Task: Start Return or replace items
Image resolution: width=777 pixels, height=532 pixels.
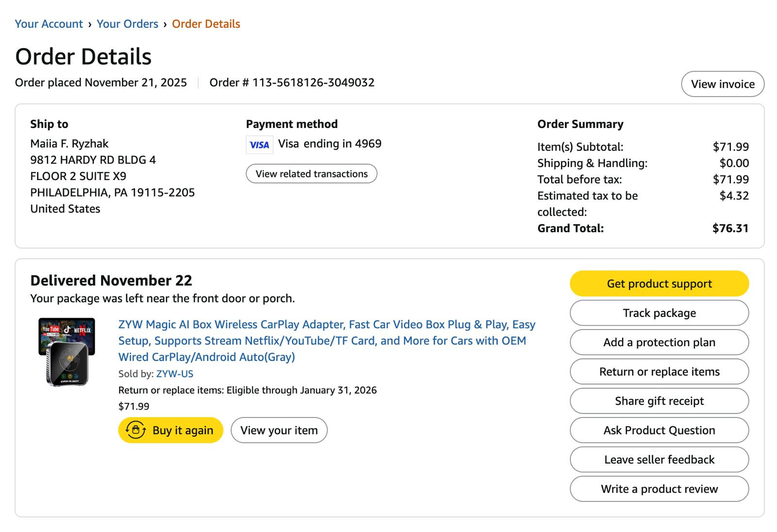Action: click(659, 372)
